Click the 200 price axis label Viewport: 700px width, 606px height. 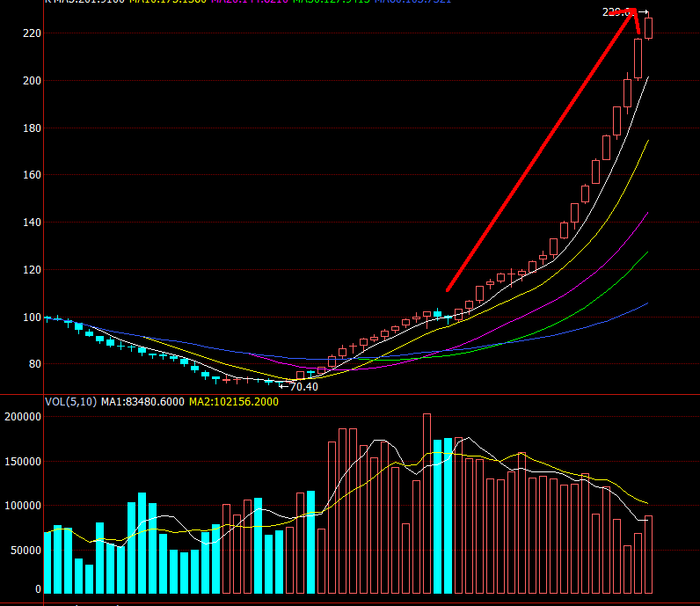(x=33, y=81)
